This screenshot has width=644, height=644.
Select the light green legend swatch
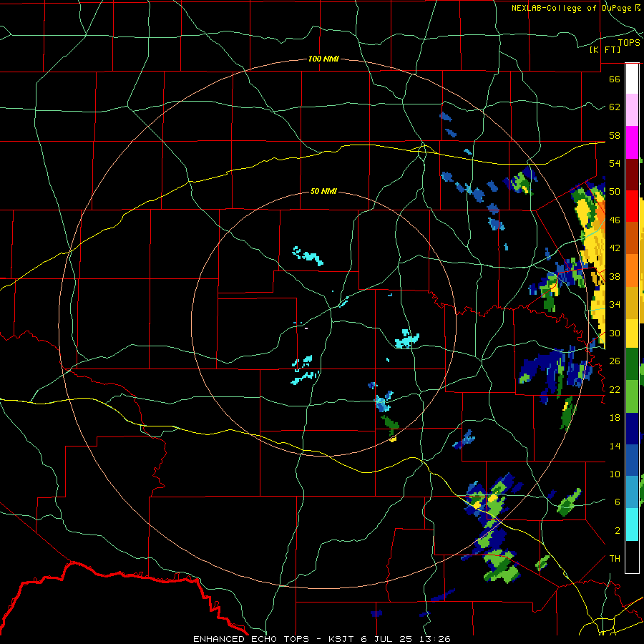click(x=632, y=396)
